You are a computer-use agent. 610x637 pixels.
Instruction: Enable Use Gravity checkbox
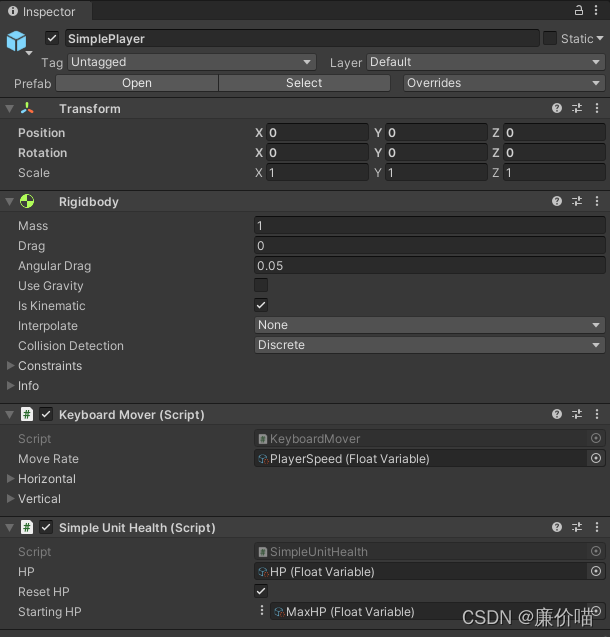click(x=261, y=285)
